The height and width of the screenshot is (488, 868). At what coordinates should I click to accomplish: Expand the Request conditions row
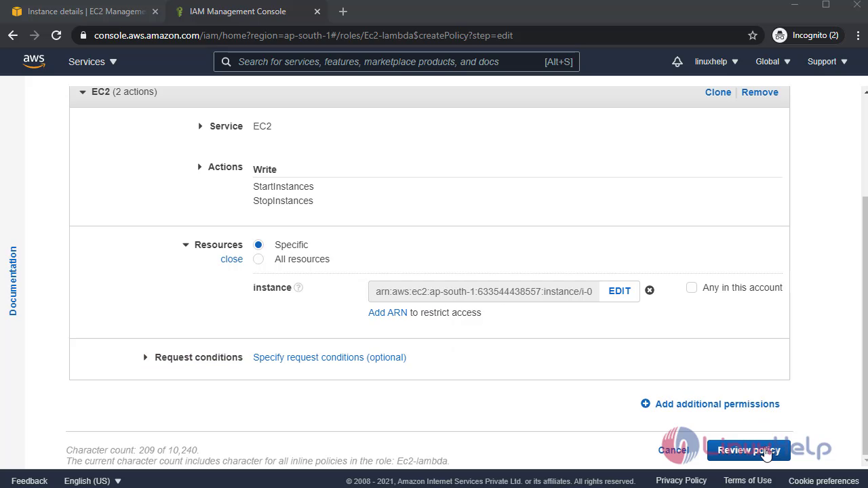[x=145, y=357]
